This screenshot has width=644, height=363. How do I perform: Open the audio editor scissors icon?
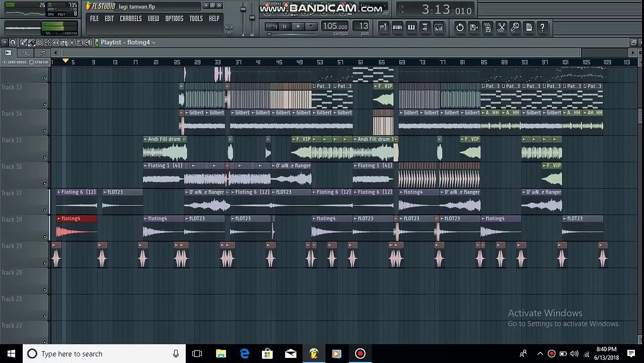(501, 27)
